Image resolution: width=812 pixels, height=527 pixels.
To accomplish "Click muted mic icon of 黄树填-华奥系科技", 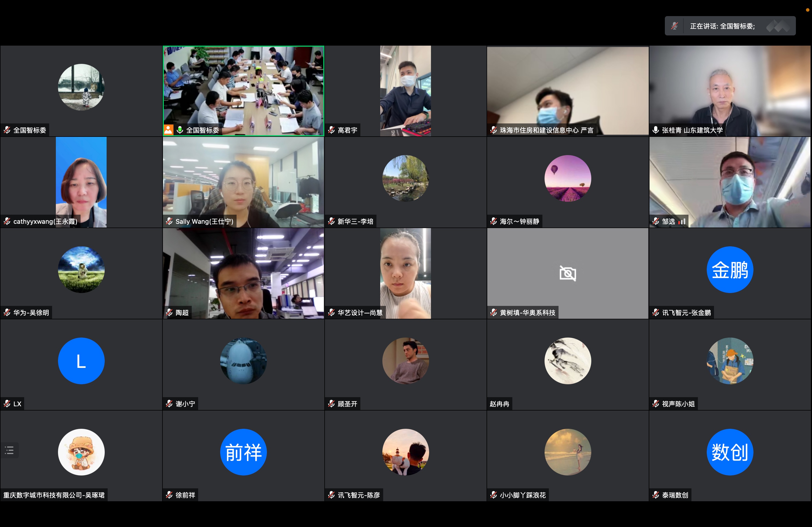I will [494, 312].
